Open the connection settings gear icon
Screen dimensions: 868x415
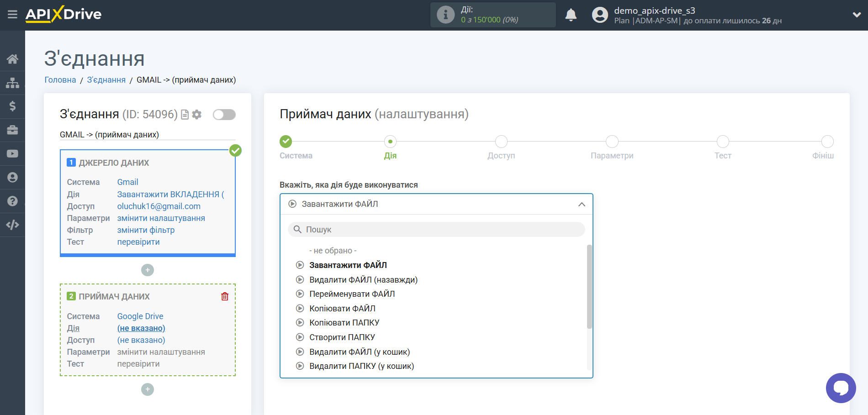coord(197,115)
